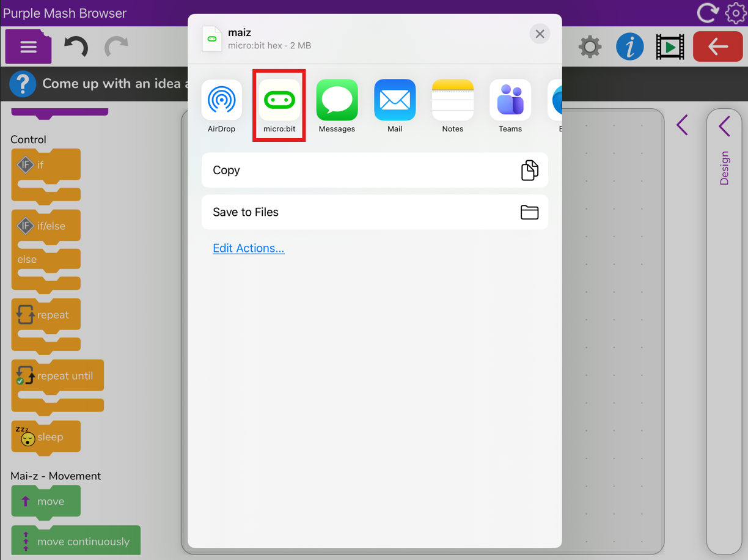The image size is (748, 560).
Task: Click the 'maiz' file name title
Action: (240, 32)
